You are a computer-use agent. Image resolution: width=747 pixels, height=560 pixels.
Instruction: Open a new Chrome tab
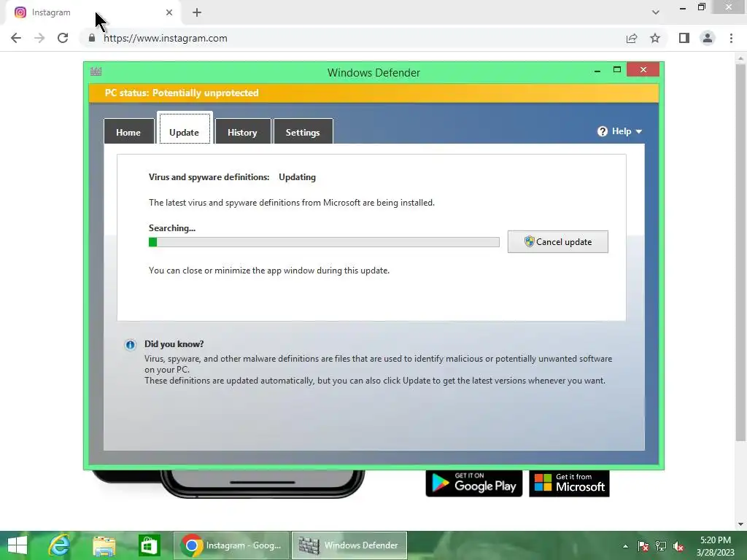[x=197, y=12]
